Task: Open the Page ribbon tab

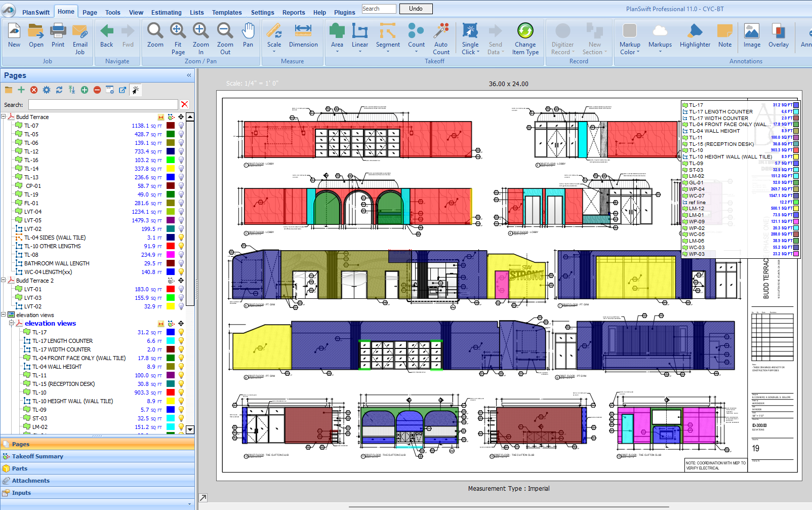Action: click(x=90, y=12)
